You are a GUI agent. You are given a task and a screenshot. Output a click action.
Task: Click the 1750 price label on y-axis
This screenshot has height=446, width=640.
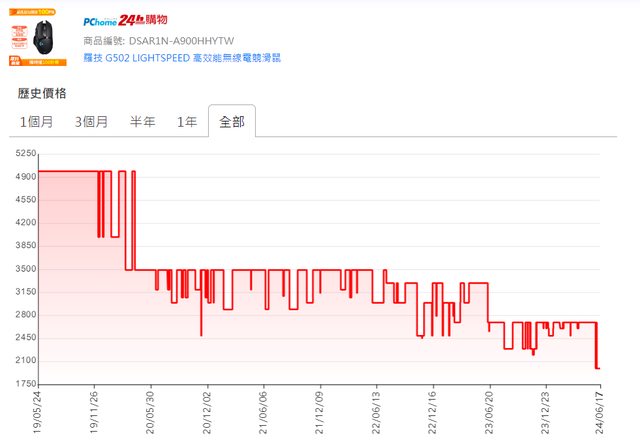tap(24, 384)
